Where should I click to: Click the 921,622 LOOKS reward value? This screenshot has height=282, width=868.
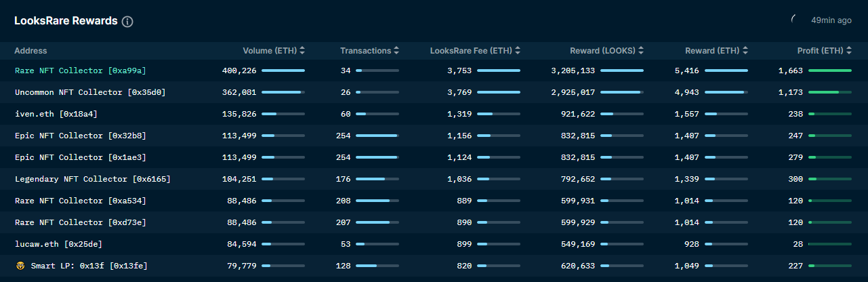[x=578, y=114]
